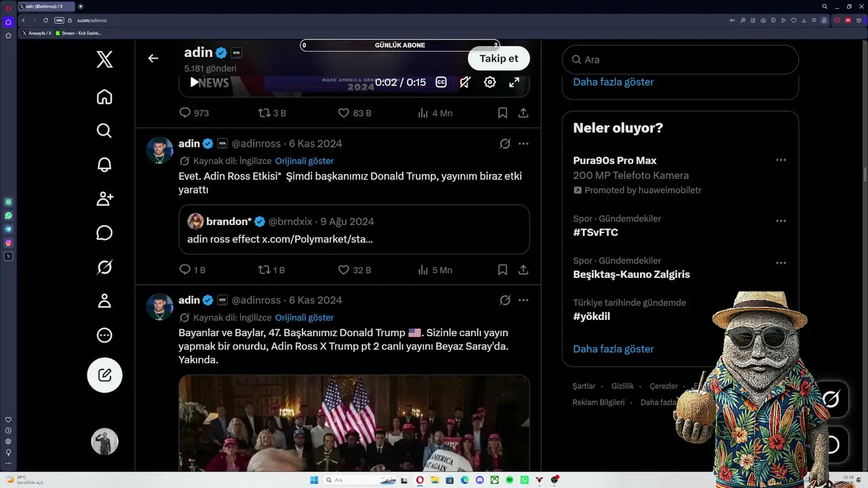This screenshot has height=488, width=868.
Task: Show original for the 'Bayanlar ve Baylar' post
Action: [x=304, y=318]
